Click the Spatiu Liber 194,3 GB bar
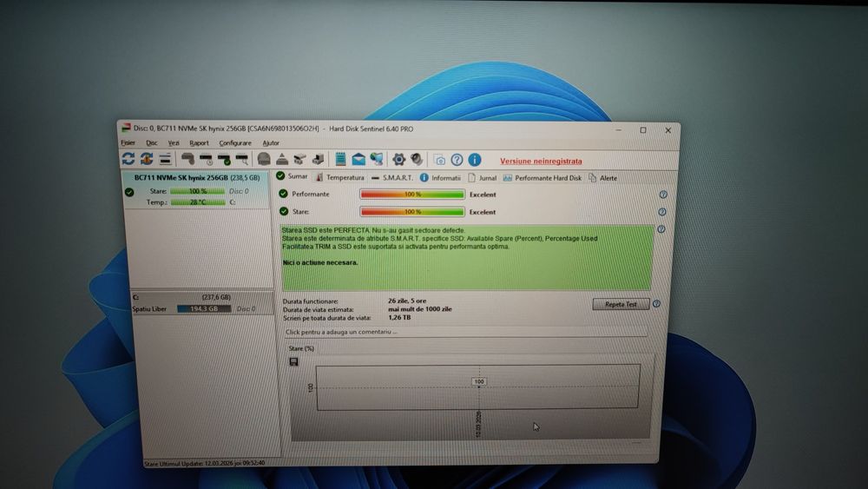 tap(204, 308)
